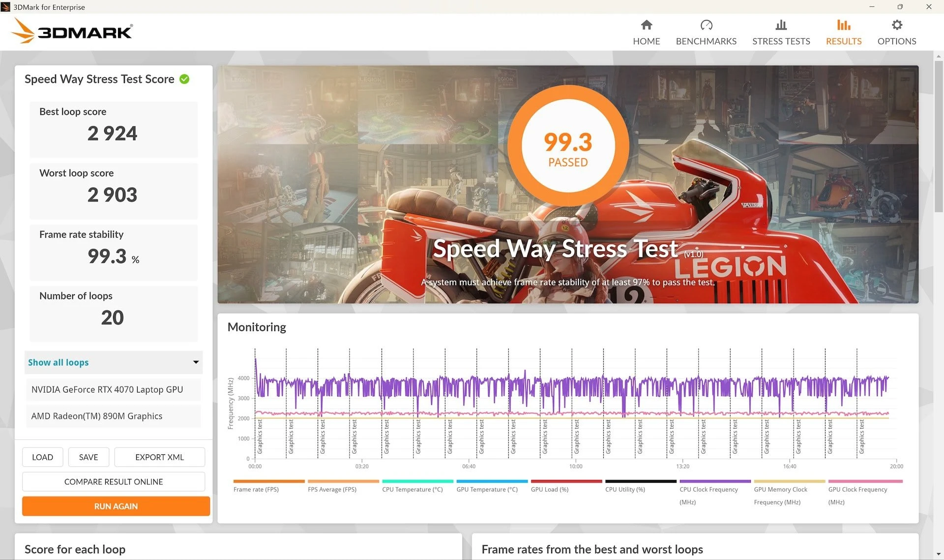Toggle GPU Load (%) legend swatch

[566, 481]
